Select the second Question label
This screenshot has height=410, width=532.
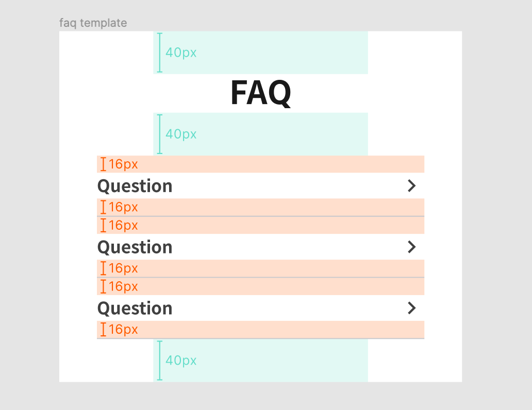[135, 247]
